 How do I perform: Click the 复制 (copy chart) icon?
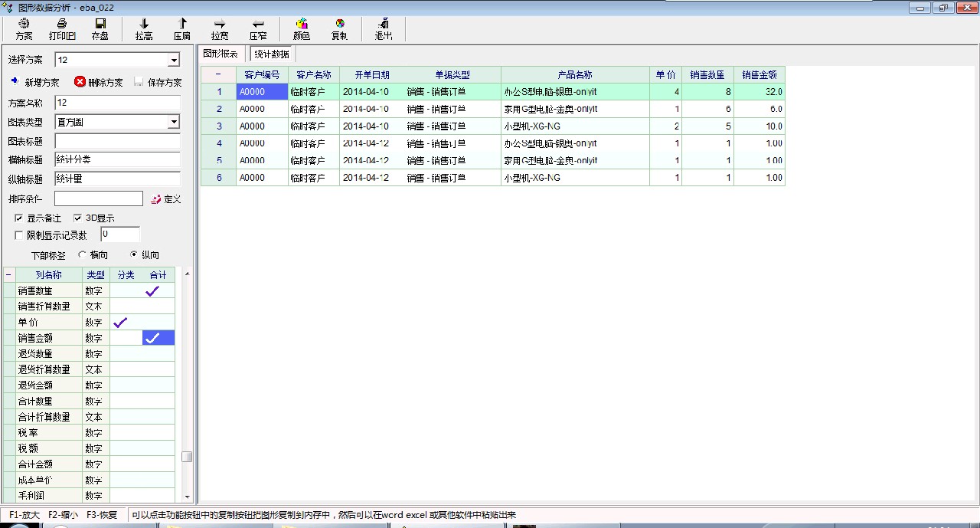coord(339,25)
